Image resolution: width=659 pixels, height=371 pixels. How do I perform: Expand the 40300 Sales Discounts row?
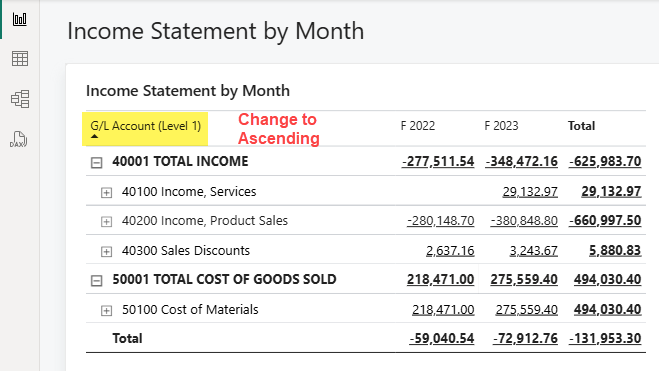pos(106,251)
